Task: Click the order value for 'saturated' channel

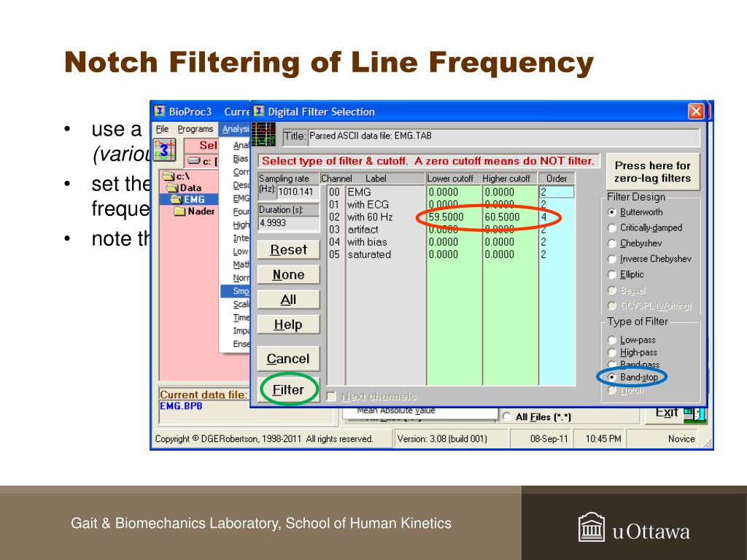Action: pos(543,254)
